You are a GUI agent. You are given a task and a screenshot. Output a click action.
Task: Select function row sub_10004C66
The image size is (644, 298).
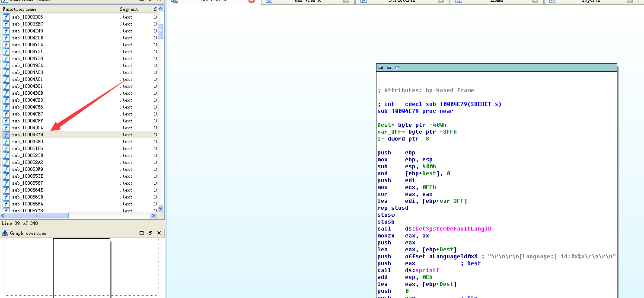(79, 107)
